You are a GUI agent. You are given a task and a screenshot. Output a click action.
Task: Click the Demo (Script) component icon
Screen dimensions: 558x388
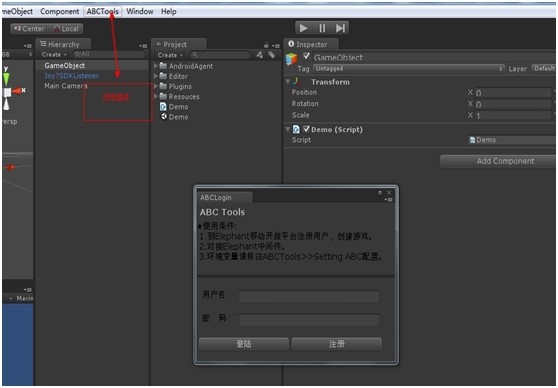click(x=296, y=130)
